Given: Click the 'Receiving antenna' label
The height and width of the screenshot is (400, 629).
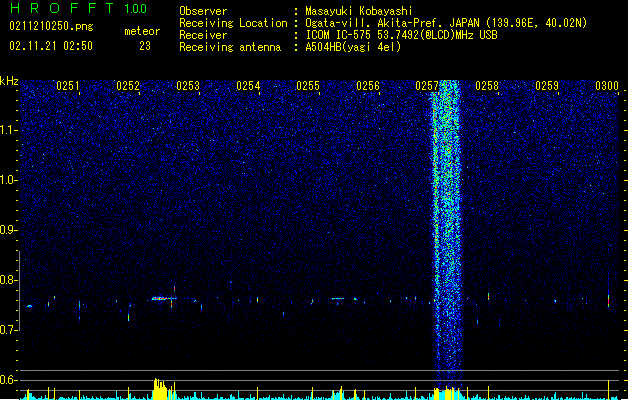Looking at the screenshot, I should pos(230,47).
